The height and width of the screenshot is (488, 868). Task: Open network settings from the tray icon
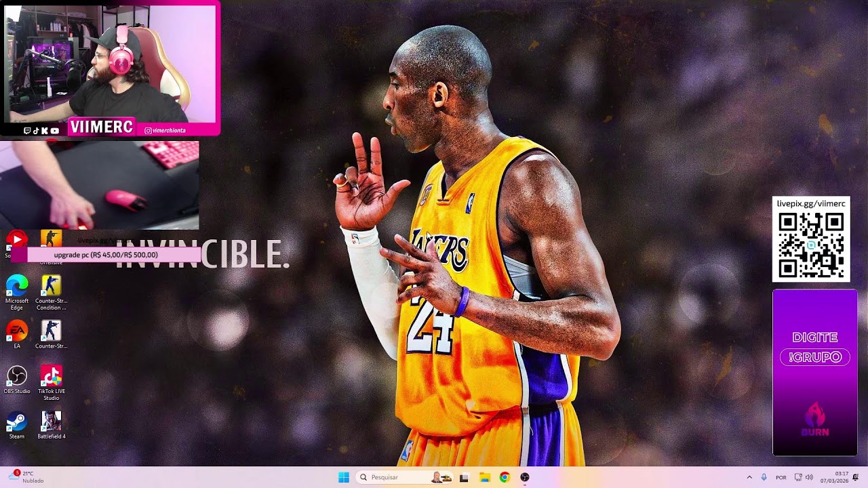tap(798, 477)
